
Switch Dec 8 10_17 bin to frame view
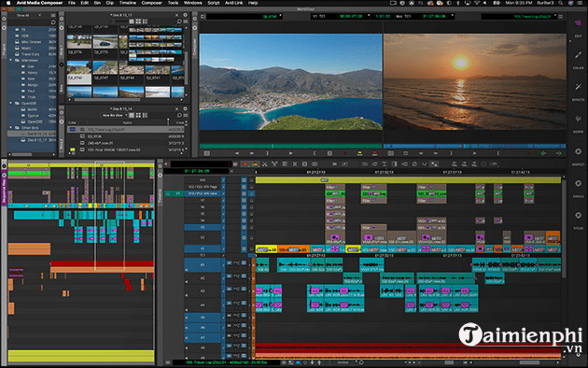pos(138,21)
